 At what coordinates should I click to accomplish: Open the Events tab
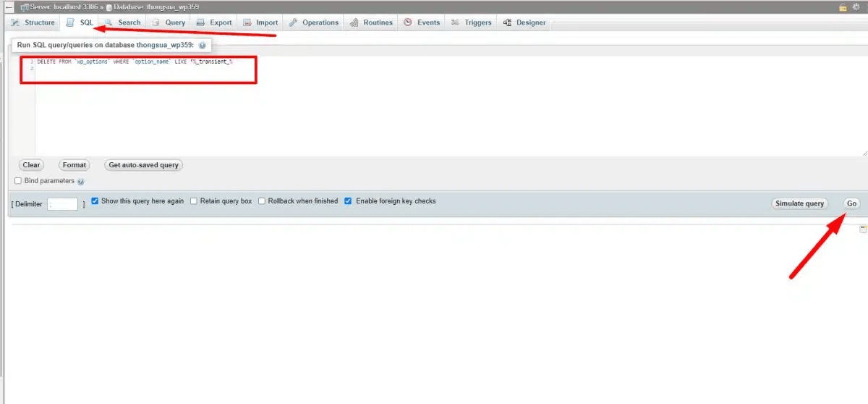(x=422, y=22)
